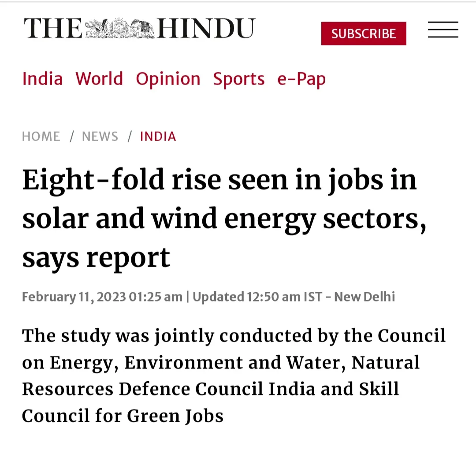Image resolution: width=476 pixels, height=476 pixels.
Task: Open the India section tab
Action: tap(42, 79)
